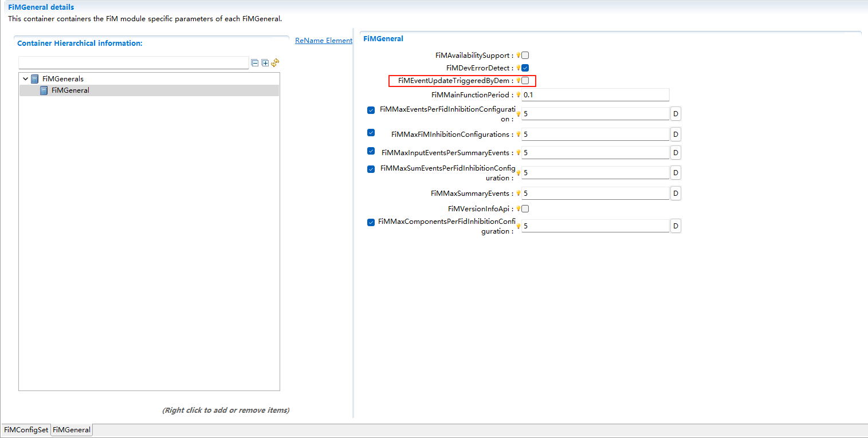This screenshot has height=438, width=868.
Task: Click lightbulb hint beside FiMAvailabilitySupport
Action: point(518,56)
